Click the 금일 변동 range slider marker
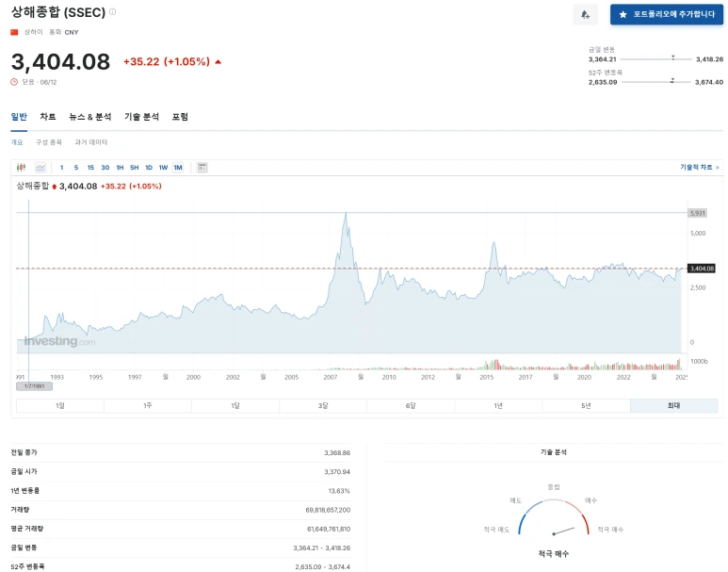The image size is (728, 572). 672,58
